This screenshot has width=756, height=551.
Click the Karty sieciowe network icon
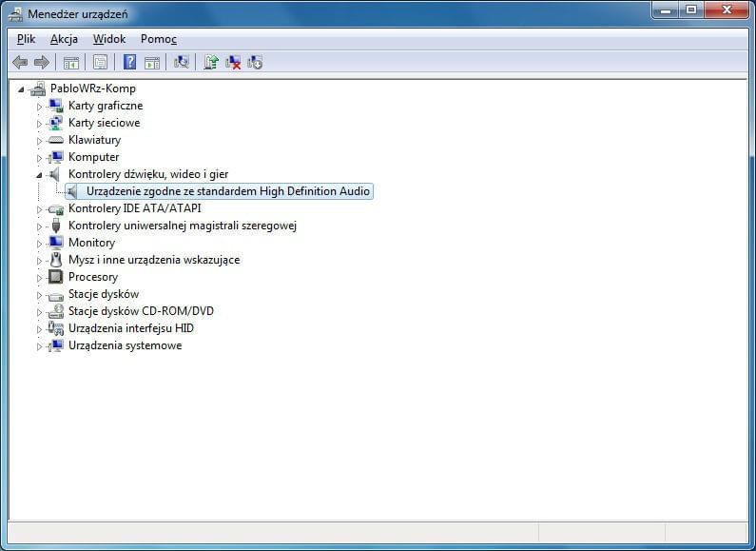(x=56, y=123)
